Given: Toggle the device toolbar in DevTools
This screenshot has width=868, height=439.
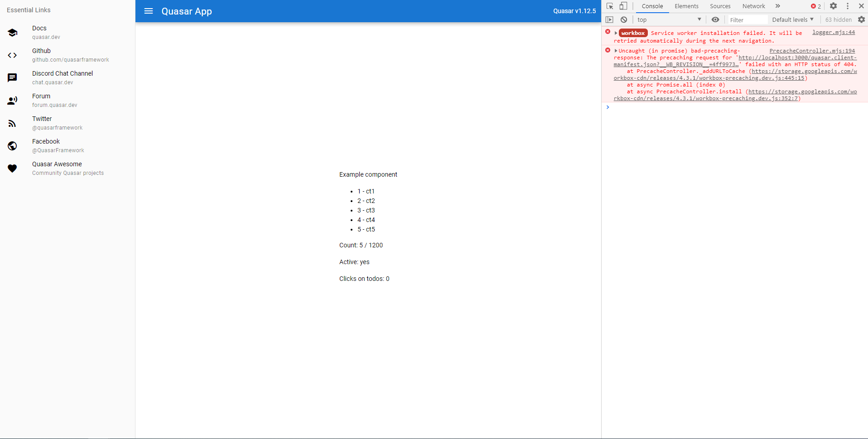Looking at the screenshot, I should (623, 6).
